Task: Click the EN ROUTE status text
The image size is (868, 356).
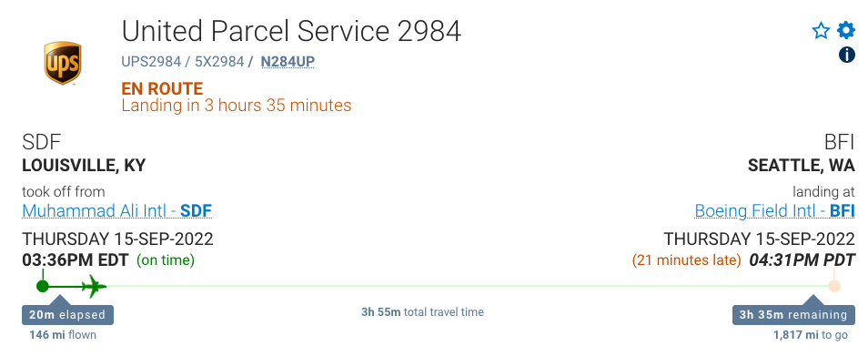Action: pyautogui.click(x=162, y=88)
